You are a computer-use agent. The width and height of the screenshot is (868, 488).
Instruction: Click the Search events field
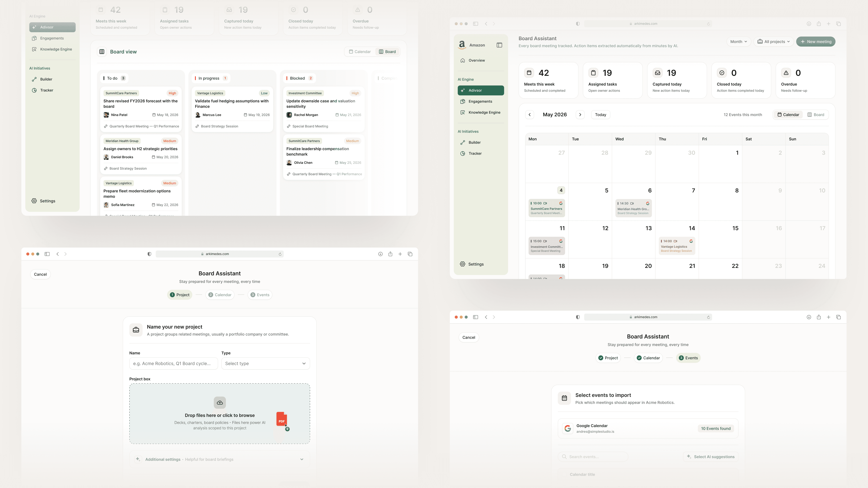coord(593,457)
